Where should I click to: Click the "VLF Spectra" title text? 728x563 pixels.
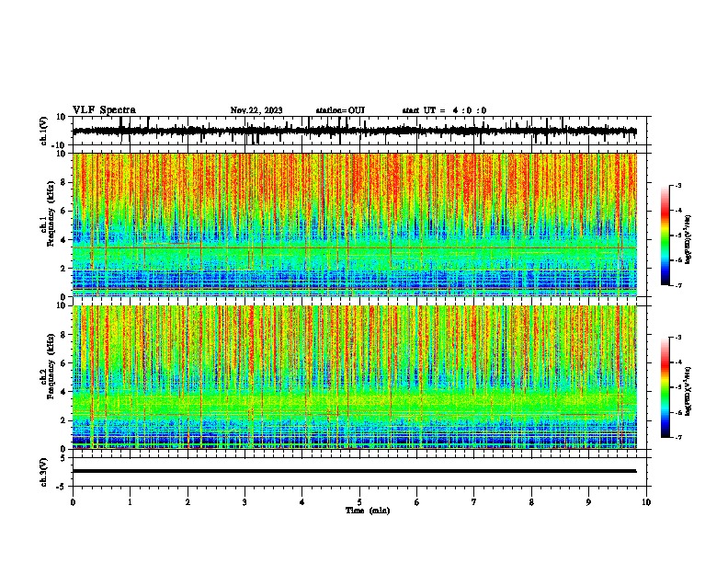(x=104, y=110)
